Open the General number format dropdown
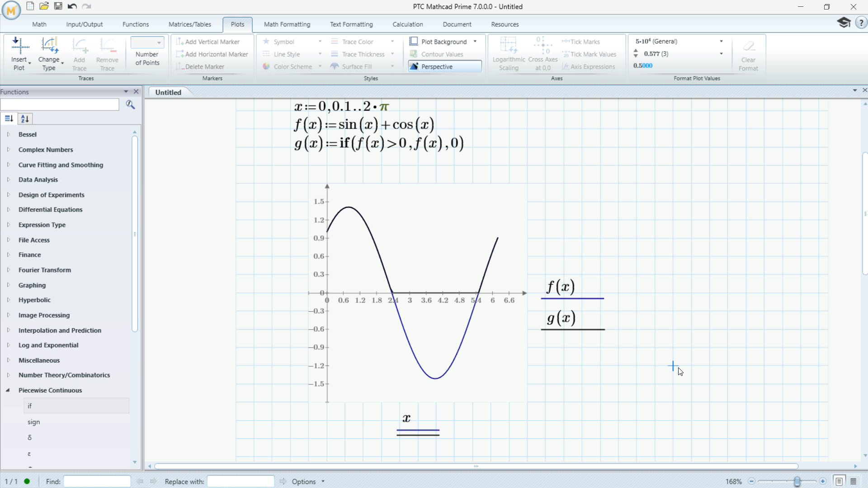868x488 pixels. click(x=721, y=41)
